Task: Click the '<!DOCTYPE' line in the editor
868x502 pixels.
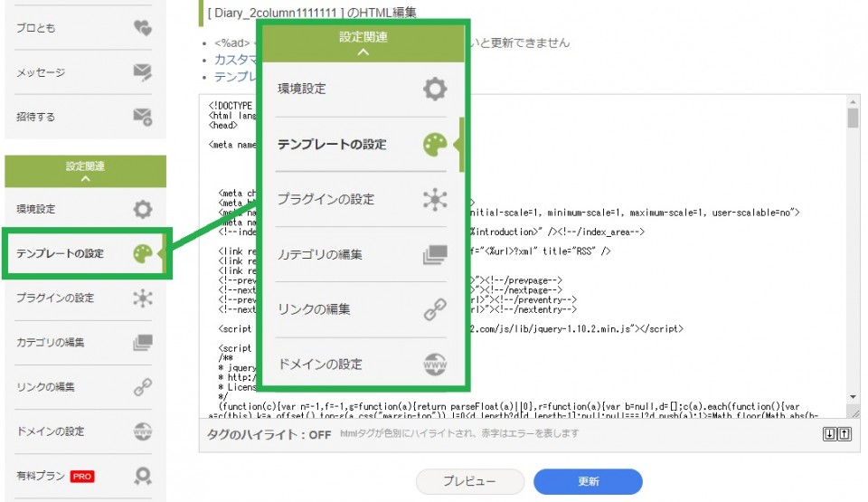Action: (231, 105)
